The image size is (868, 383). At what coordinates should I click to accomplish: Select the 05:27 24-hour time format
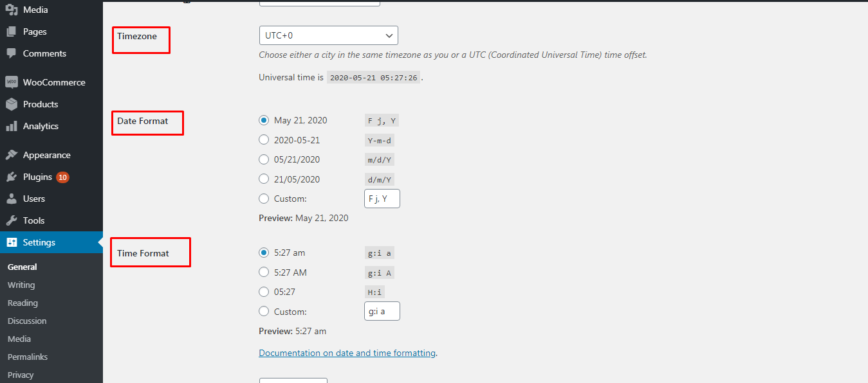point(264,292)
